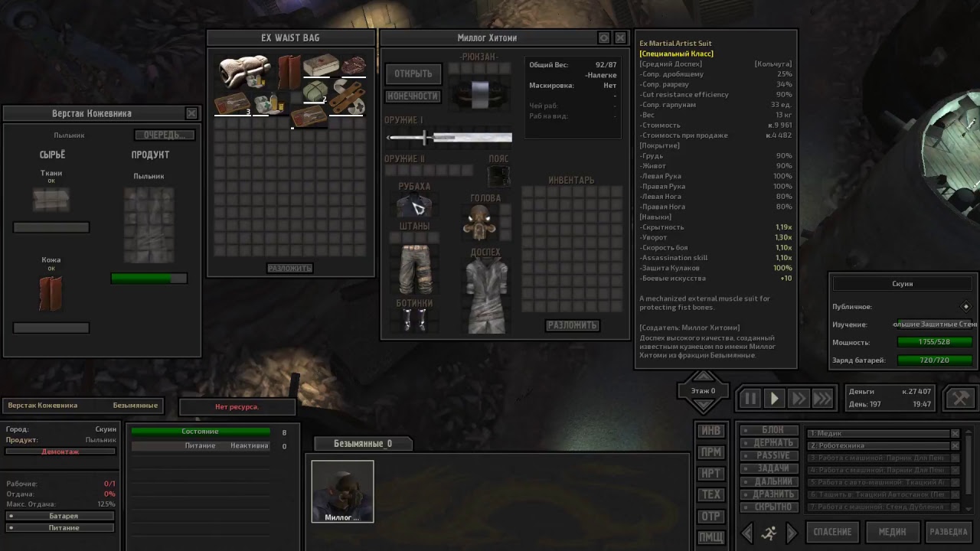Open the ТЕХ tech tab
The width and height of the screenshot is (980, 551).
pos(710,495)
